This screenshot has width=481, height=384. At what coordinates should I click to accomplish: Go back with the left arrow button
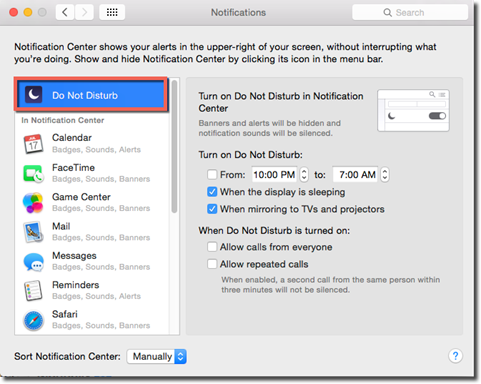click(65, 12)
